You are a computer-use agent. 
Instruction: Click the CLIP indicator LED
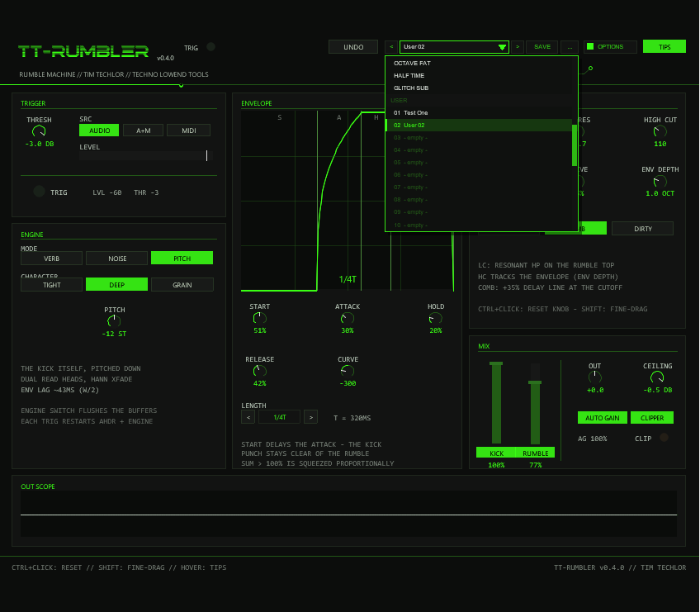click(x=664, y=438)
